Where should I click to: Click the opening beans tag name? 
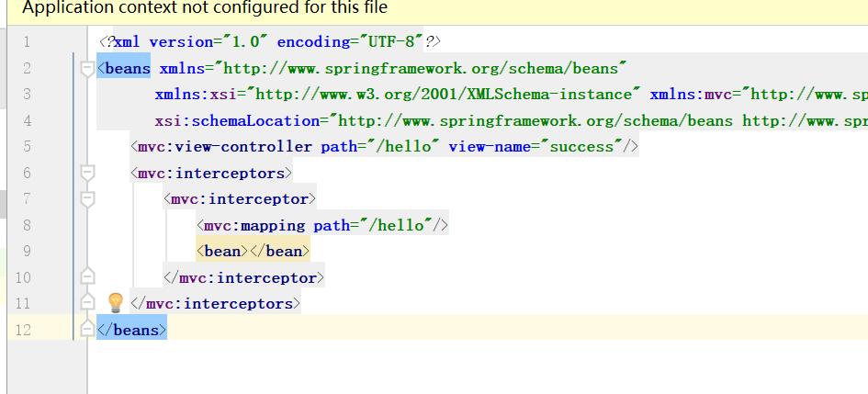coord(128,69)
